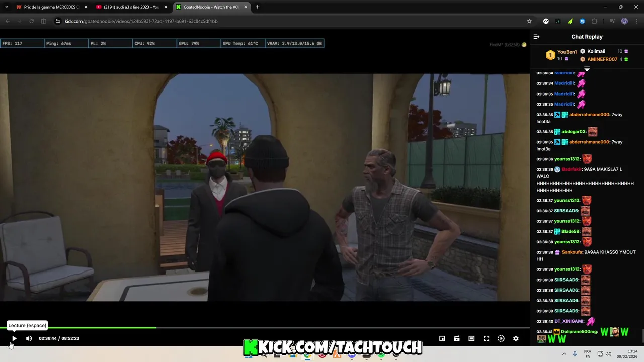Viewport: 644px width, 362px height.
Task: Open the tab search dropdown arrow
Action: tap(7, 7)
